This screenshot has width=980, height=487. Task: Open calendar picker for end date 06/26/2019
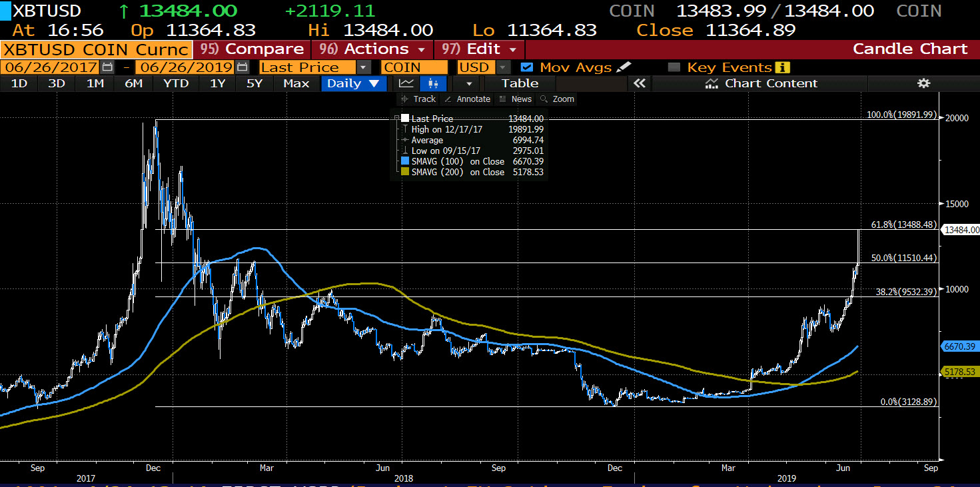pyautogui.click(x=243, y=67)
